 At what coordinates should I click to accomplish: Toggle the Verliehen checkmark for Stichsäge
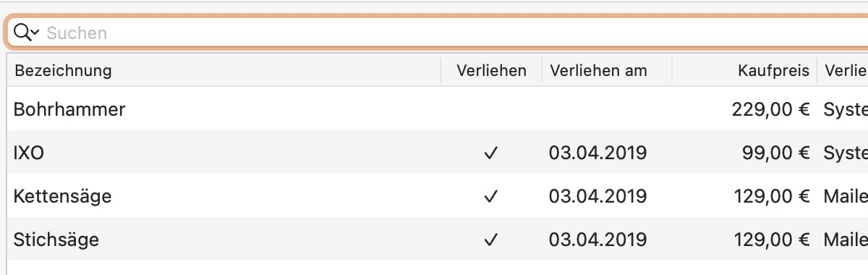coord(491,240)
